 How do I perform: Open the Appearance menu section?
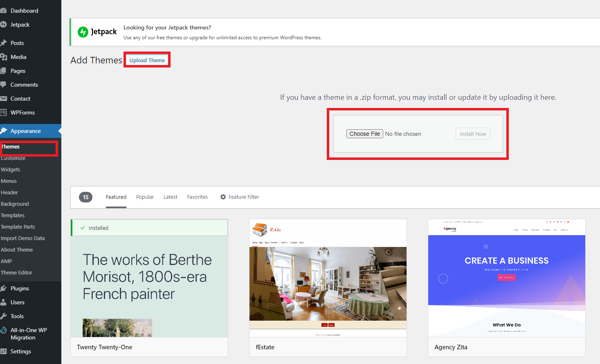tap(25, 131)
